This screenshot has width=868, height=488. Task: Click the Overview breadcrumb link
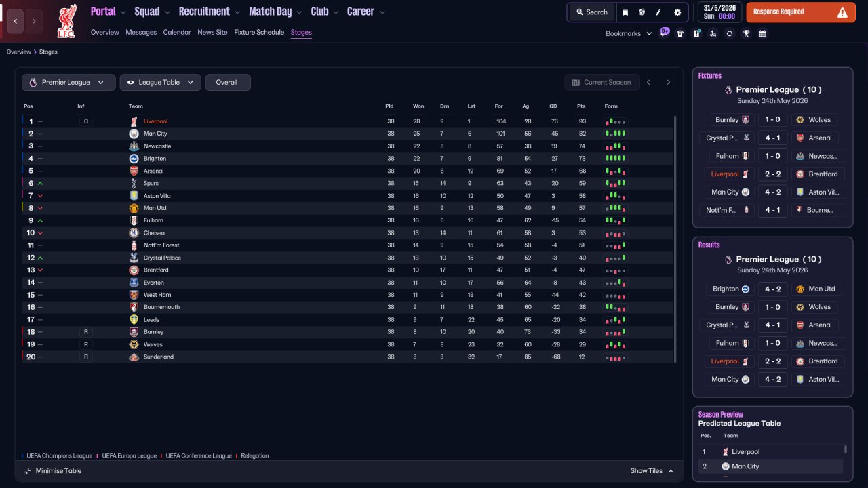tap(19, 52)
